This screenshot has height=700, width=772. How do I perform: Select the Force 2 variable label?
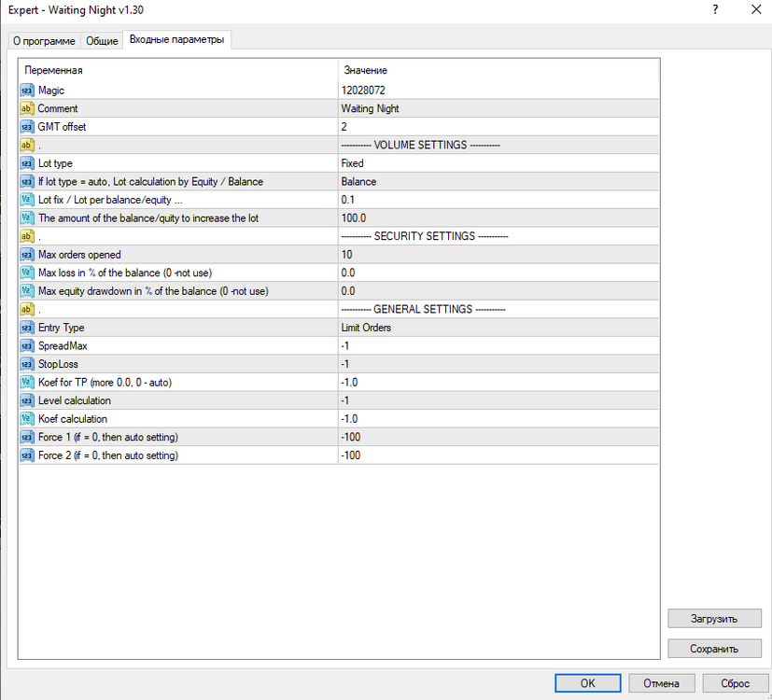point(108,455)
